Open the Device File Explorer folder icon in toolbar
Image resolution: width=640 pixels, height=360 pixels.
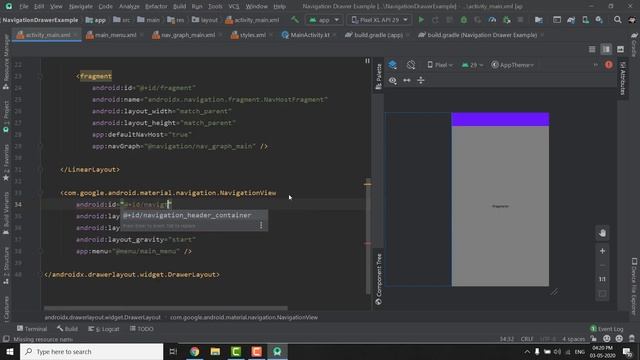point(539,20)
